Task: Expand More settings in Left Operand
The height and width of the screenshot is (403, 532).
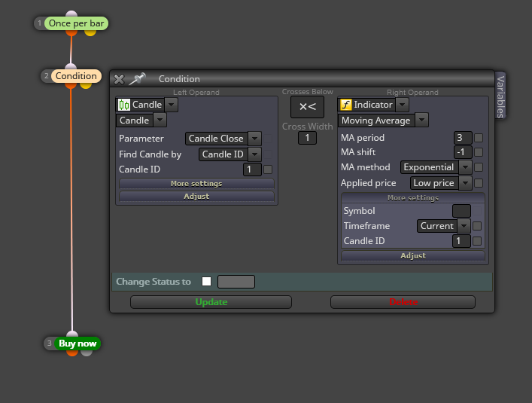Action: (x=196, y=183)
